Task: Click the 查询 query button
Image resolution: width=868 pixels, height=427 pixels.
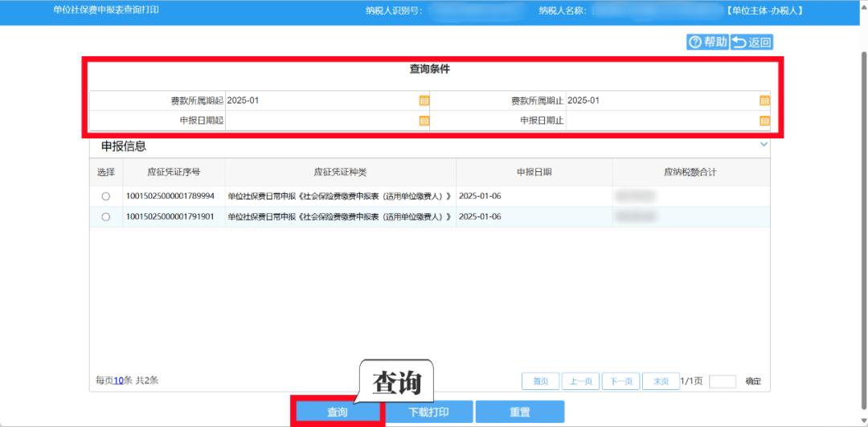Action: (338, 412)
